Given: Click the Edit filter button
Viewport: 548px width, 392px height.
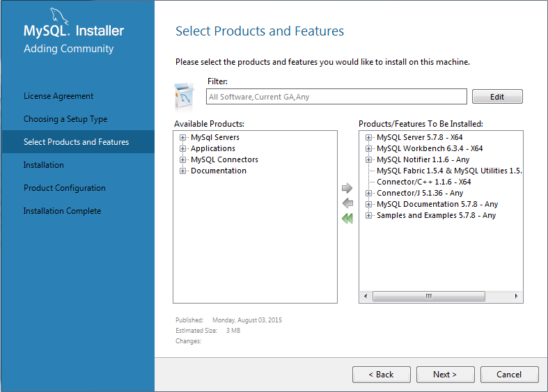Looking at the screenshot, I should click(x=497, y=96).
